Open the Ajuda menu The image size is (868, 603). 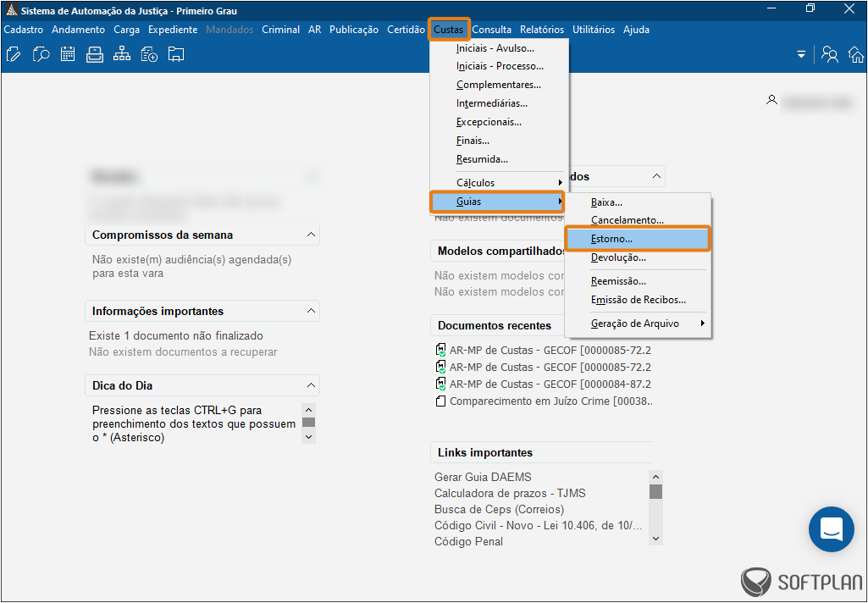pyautogui.click(x=636, y=30)
